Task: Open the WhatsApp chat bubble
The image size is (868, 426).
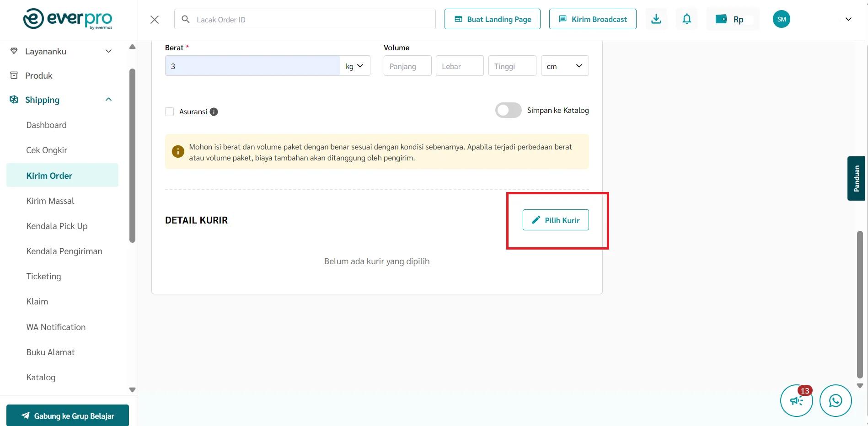Action: click(x=835, y=400)
